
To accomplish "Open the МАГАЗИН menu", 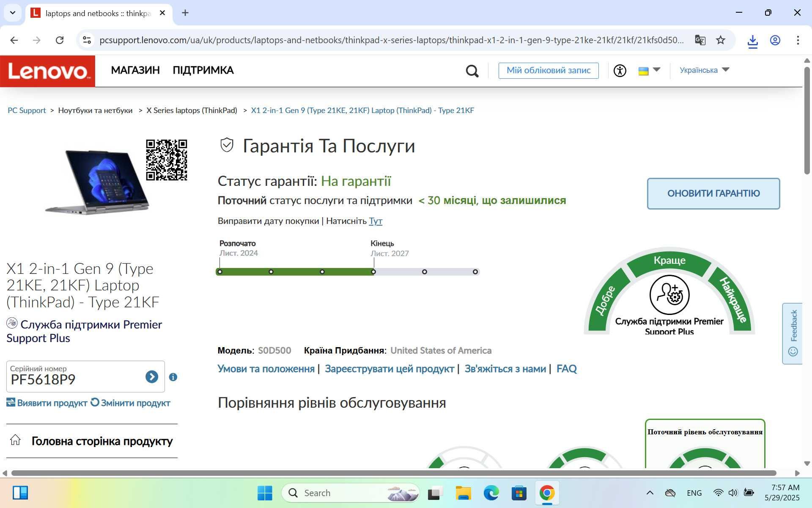I will click(135, 70).
